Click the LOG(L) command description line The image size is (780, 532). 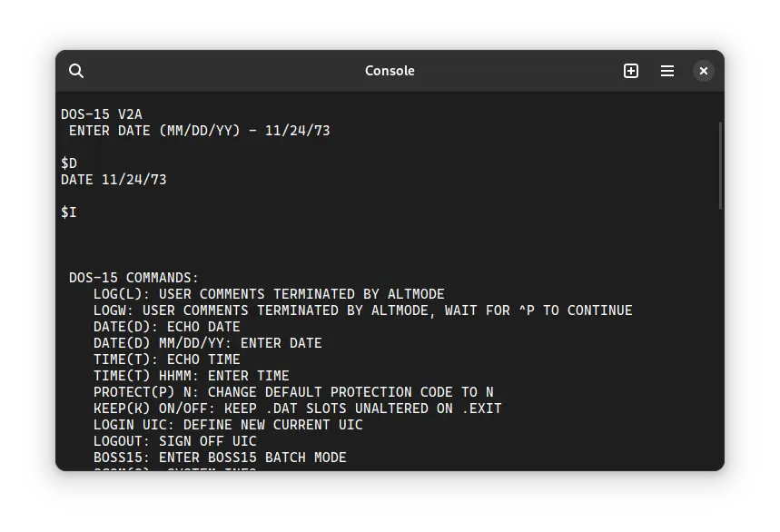click(269, 294)
